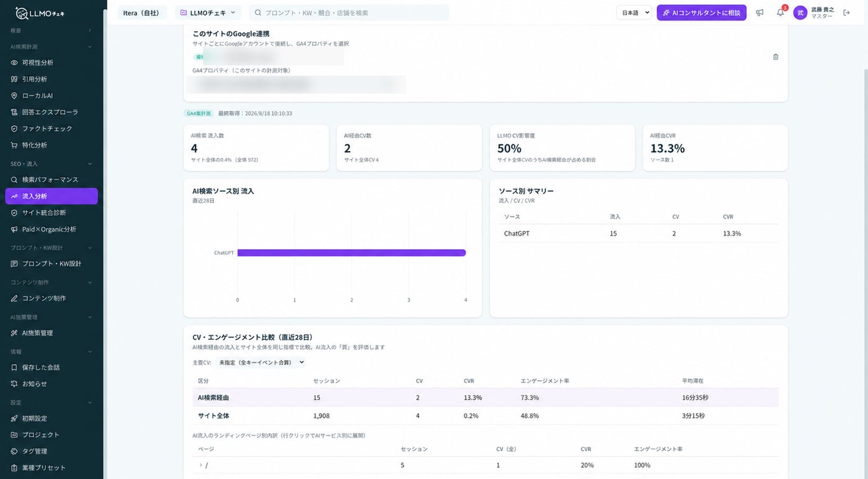Open 業種プリセット clipboard icon

14,468
